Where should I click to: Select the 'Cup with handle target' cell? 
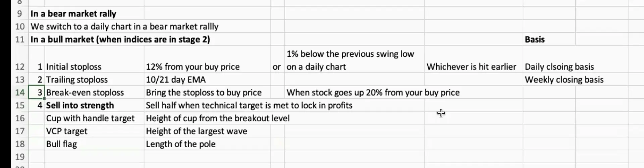94,118
